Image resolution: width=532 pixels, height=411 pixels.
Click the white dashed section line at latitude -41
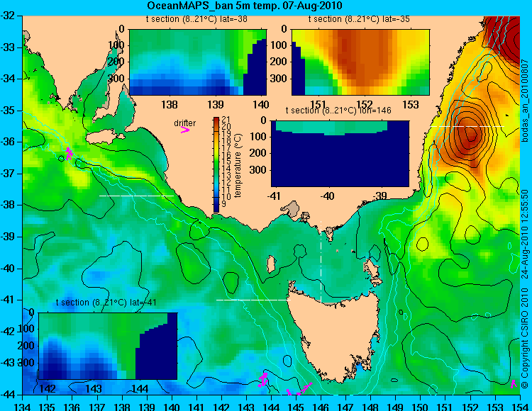pyautogui.click(x=253, y=300)
